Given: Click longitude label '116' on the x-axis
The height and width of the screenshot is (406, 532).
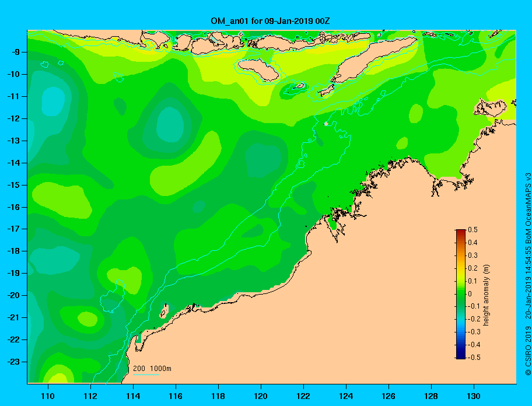Looking at the screenshot, I should point(176,396).
